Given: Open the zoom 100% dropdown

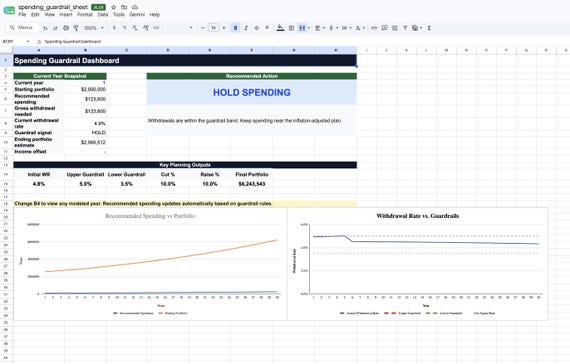Looking at the screenshot, I should 94,28.
